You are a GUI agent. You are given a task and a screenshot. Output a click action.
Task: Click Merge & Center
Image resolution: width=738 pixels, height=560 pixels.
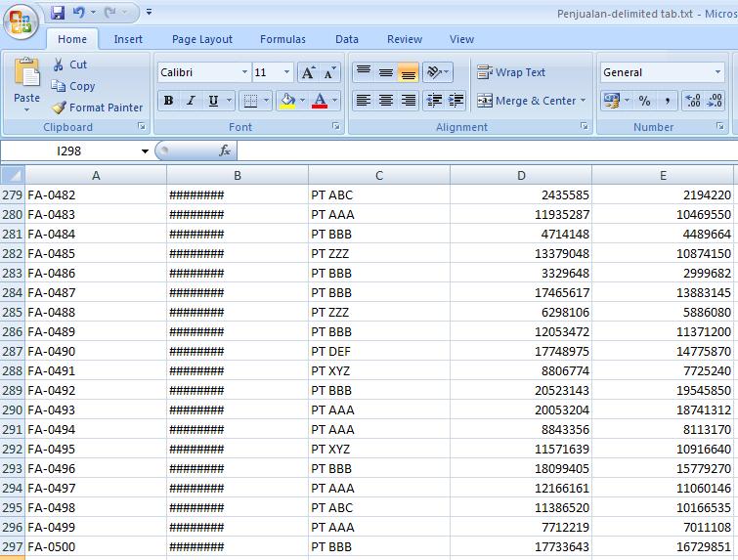(527, 101)
